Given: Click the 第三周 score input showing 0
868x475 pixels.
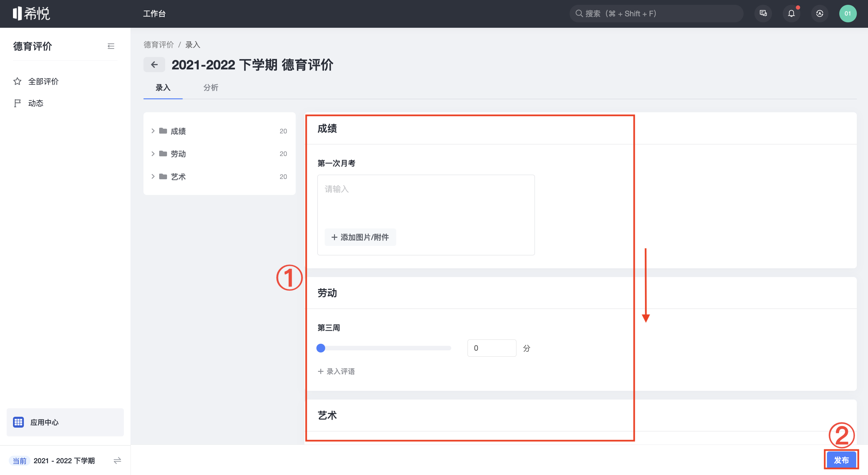Looking at the screenshot, I should point(492,348).
